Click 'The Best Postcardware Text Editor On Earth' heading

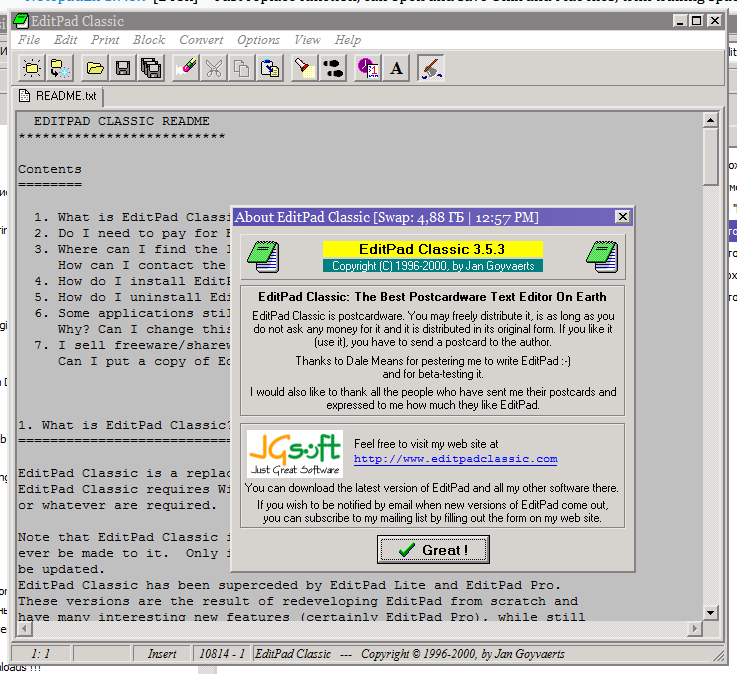click(480, 297)
